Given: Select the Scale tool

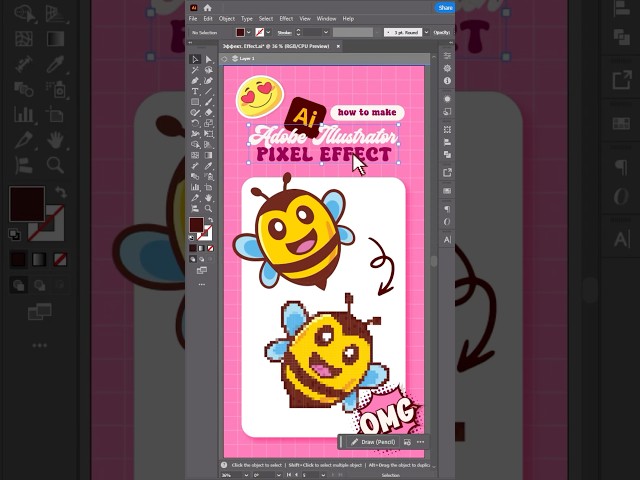Looking at the screenshot, I should (x=209, y=123).
